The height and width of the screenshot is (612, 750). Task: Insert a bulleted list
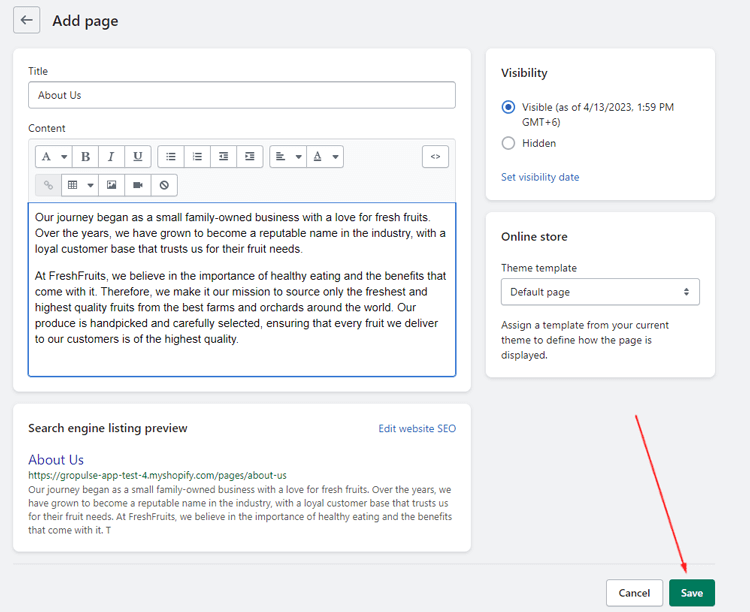(171, 156)
